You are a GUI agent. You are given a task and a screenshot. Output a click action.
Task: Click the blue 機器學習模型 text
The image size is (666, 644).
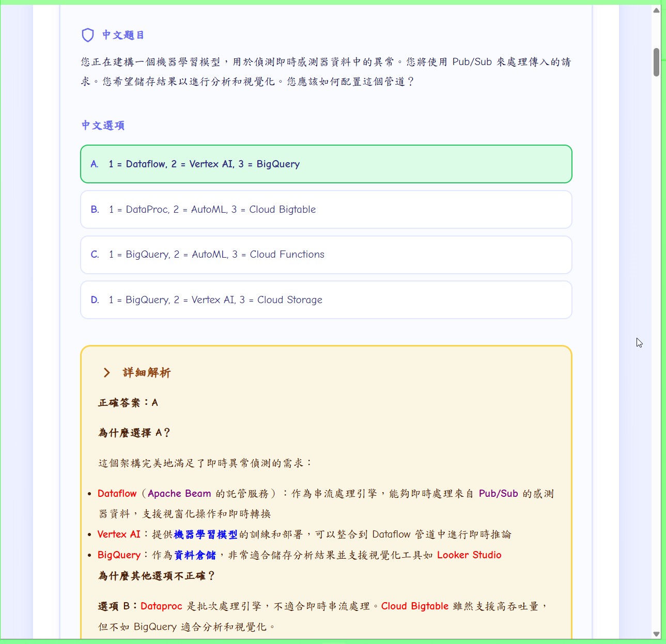click(x=206, y=535)
